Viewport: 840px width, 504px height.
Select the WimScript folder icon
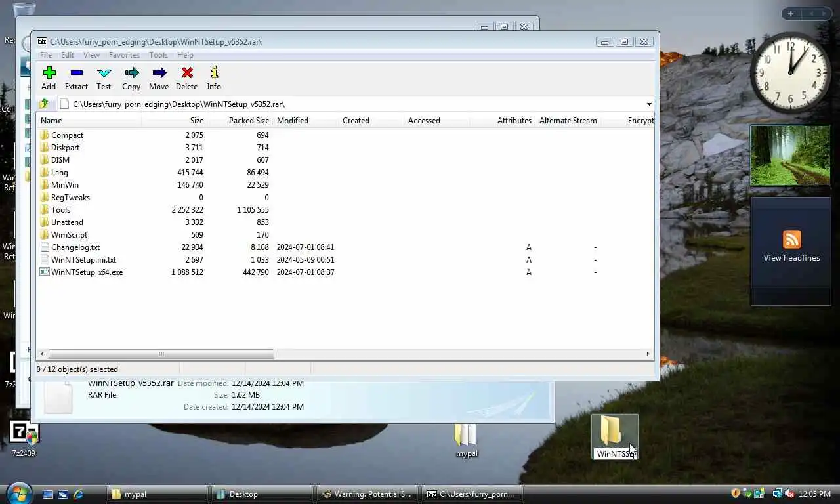coord(45,234)
